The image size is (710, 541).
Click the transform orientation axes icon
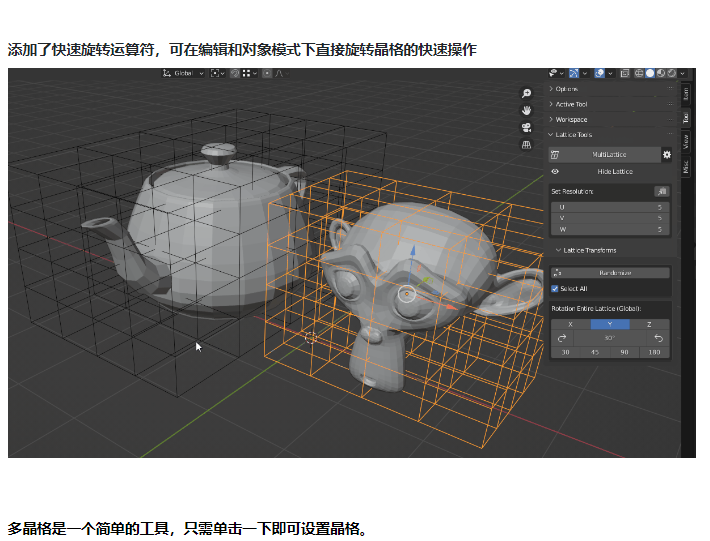[167, 73]
